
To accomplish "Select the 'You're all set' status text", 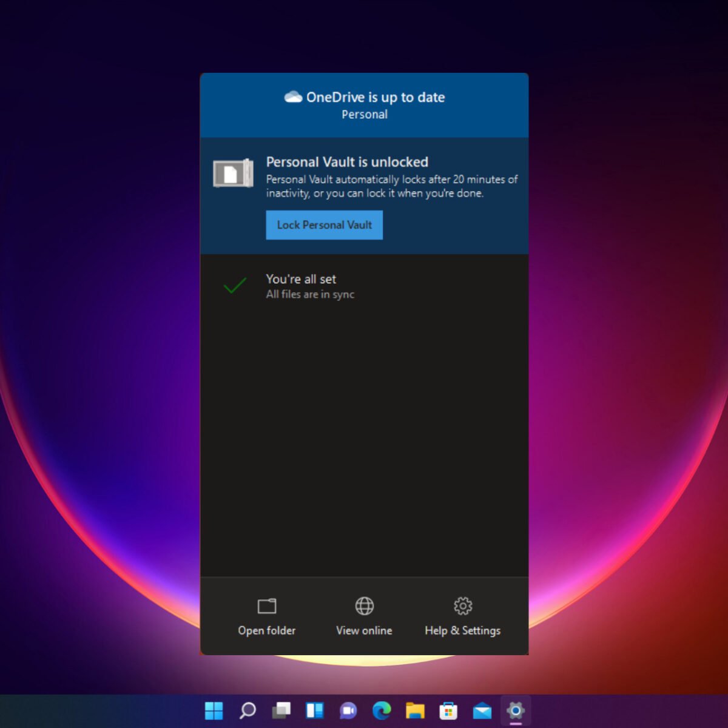I will 301,279.
